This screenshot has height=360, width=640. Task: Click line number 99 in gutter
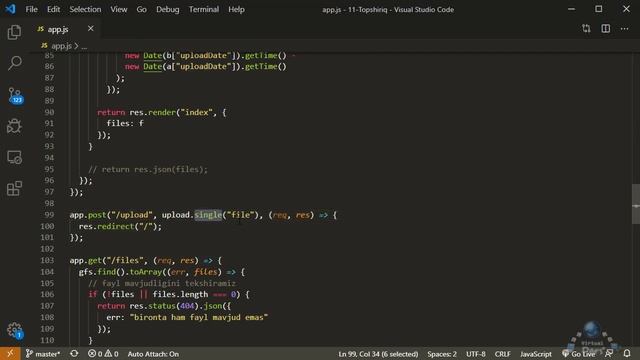pos(49,215)
